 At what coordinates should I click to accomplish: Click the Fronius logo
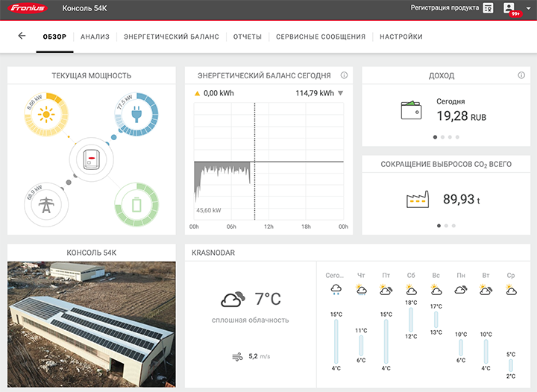click(x=28, y=8)
